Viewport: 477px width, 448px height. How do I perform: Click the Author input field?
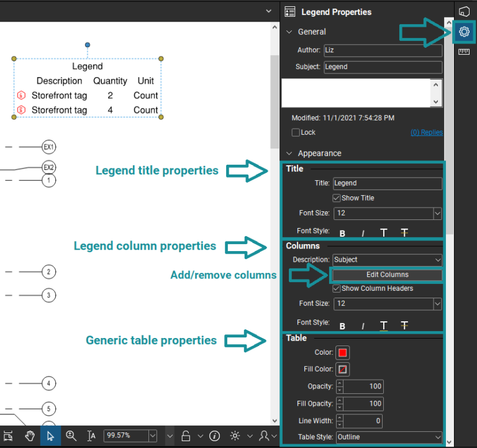(383, 50)
